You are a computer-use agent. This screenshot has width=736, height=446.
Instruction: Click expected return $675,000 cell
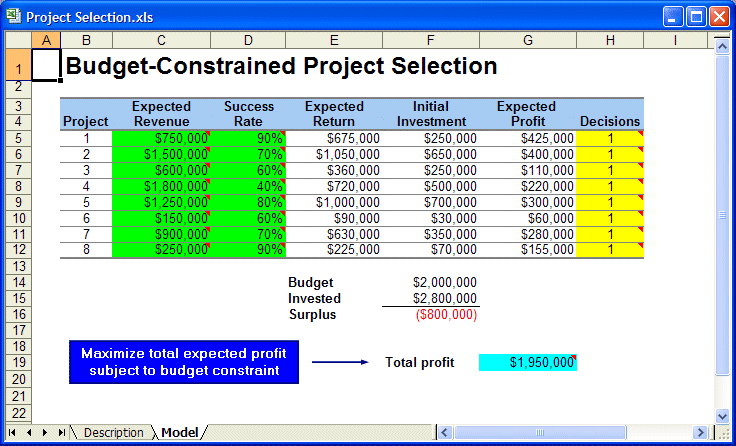pyautogui.click(x=334, y=138)
